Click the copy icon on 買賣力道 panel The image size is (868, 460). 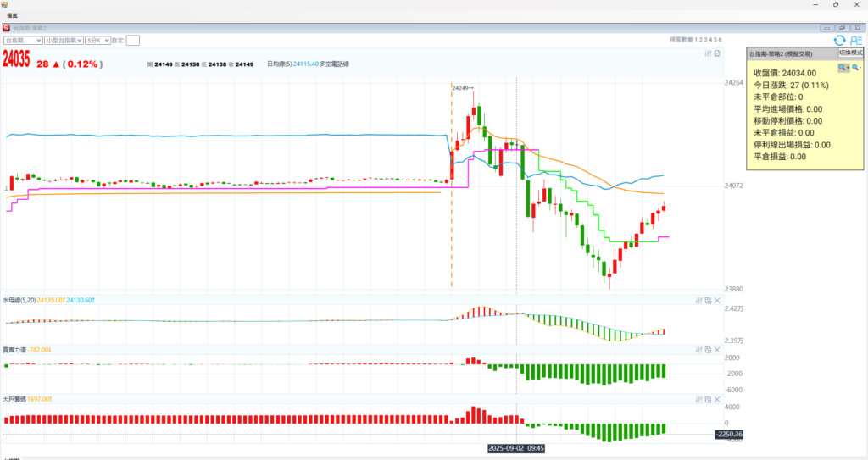coord(708,349)
